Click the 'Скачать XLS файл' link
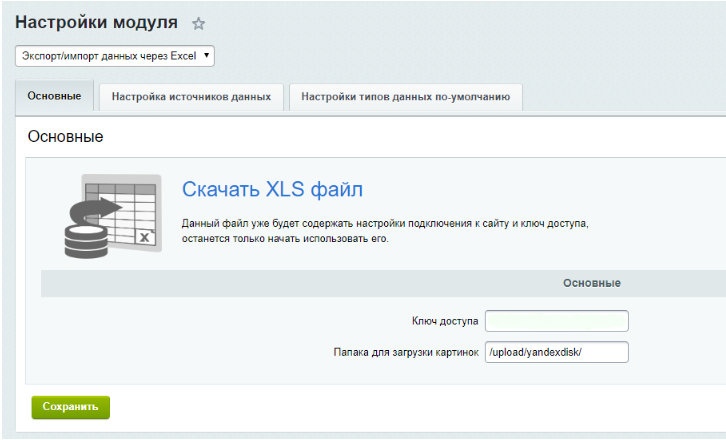Screen dimensions: 726x440 [x=272, y=190]
